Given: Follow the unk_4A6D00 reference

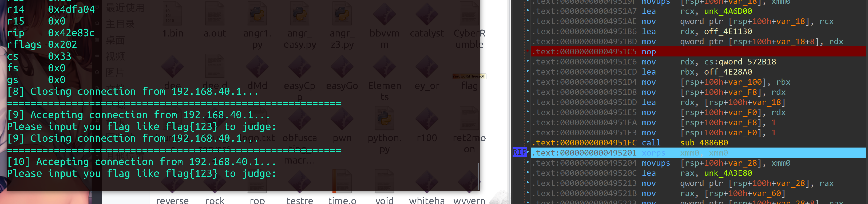Looking at the screenshot, I should pyautogui.click(x=728, y=11).
